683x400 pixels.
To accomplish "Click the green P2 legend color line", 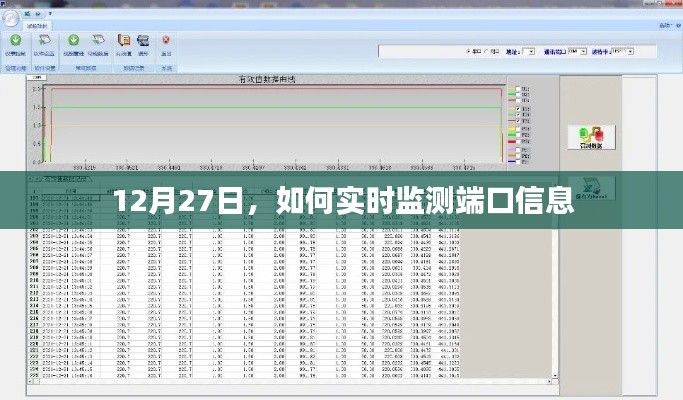I will pyautogui.click(x=511, y=135).
